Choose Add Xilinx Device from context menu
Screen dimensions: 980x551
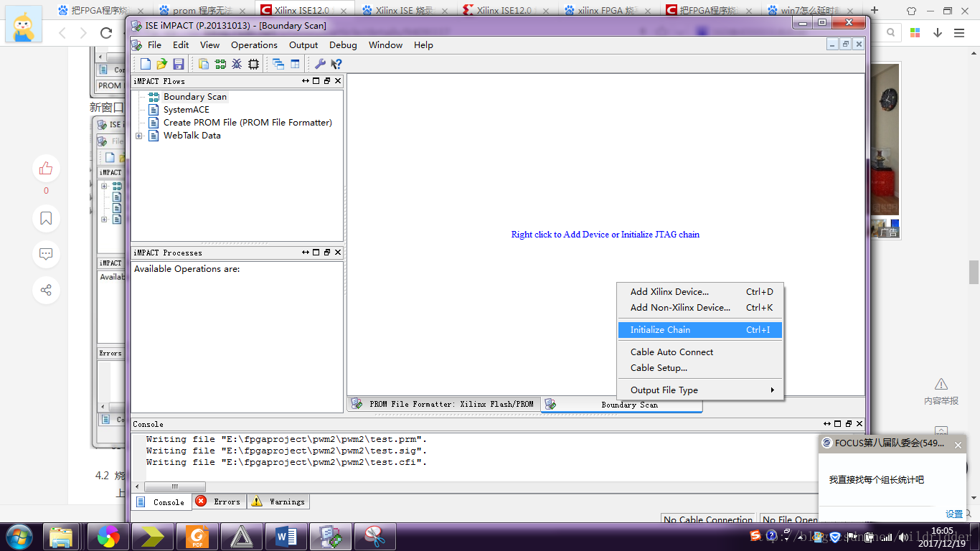[701, 292]
